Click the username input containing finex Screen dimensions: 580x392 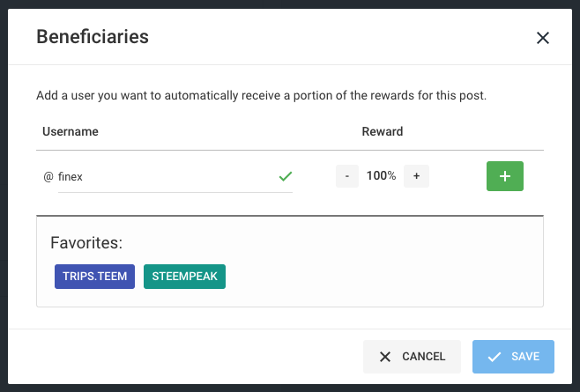[x=166, y=176]
